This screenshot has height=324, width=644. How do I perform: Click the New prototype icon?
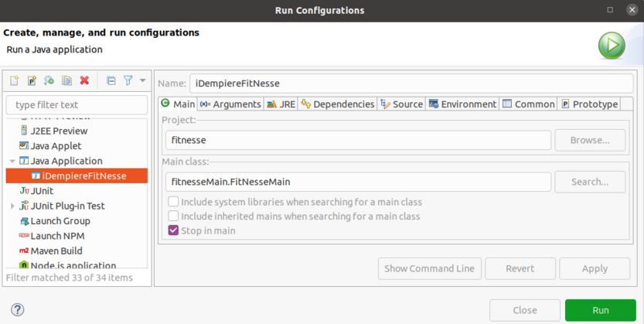pos(32,80)
